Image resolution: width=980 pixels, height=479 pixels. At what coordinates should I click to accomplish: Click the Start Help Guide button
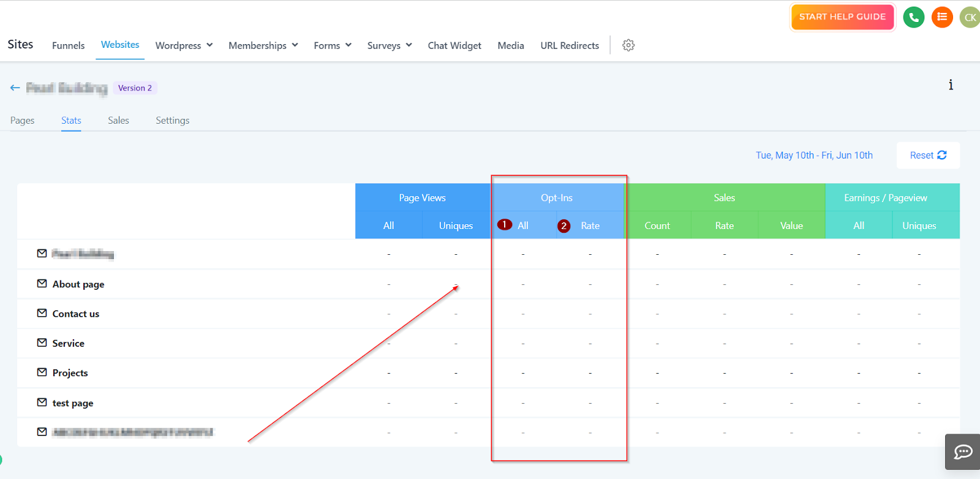(x=842, y=17)
